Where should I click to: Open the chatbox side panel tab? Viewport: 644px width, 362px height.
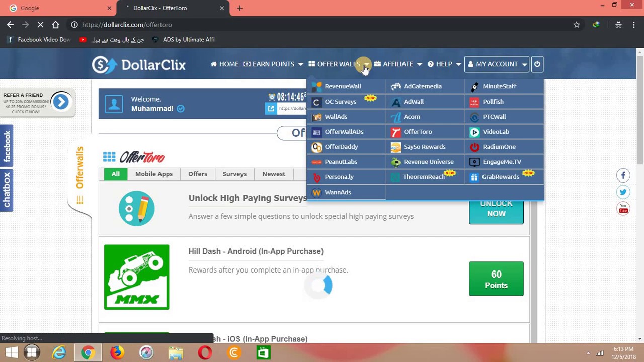click(7, 191)
